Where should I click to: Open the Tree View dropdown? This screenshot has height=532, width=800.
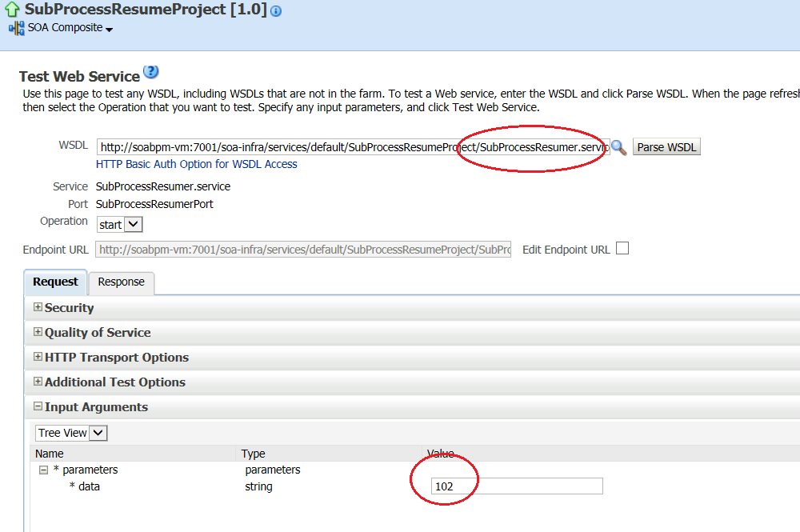(x=70, y=433)
